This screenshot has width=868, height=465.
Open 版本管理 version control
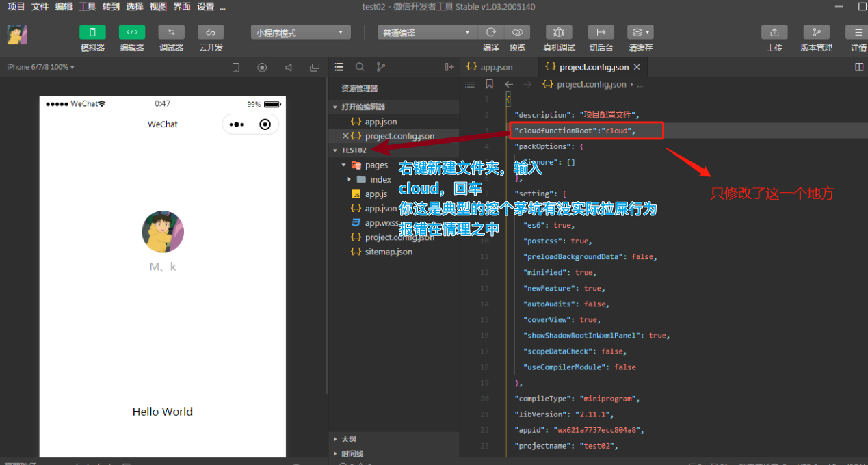pos(817,33)
